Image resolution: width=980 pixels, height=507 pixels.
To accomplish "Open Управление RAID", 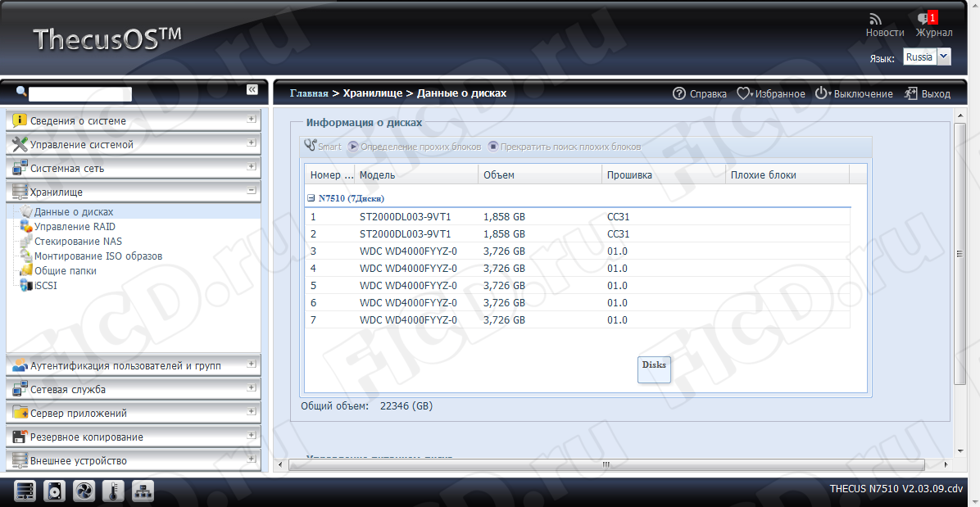I will (x=75, y=227).
